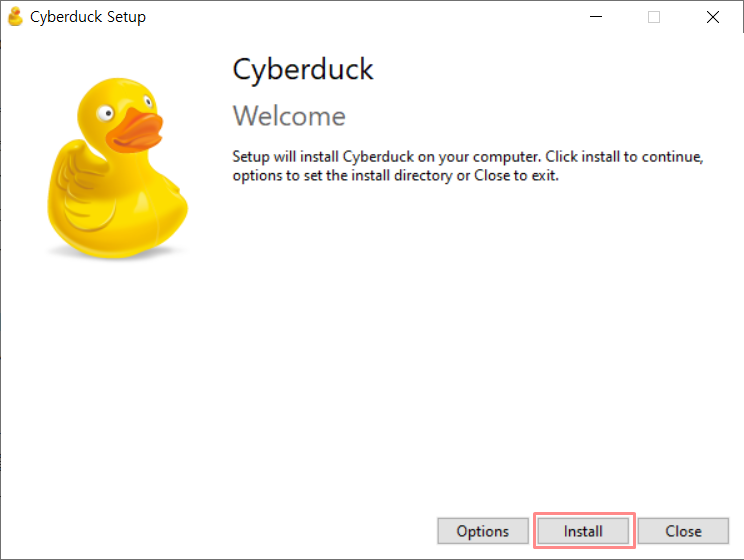Click the "Cyberduck Setup" title bar text
744x560 pixels.
pyautogui.click(x=88, y=17)
